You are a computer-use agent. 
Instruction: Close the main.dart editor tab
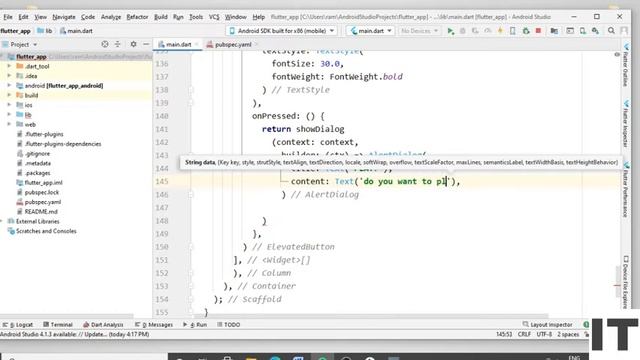point(197,44)
